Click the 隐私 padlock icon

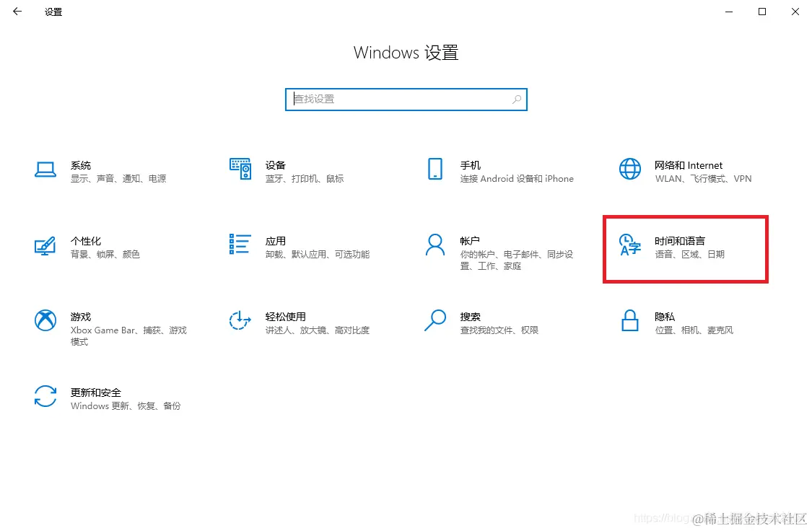(629, 320)
